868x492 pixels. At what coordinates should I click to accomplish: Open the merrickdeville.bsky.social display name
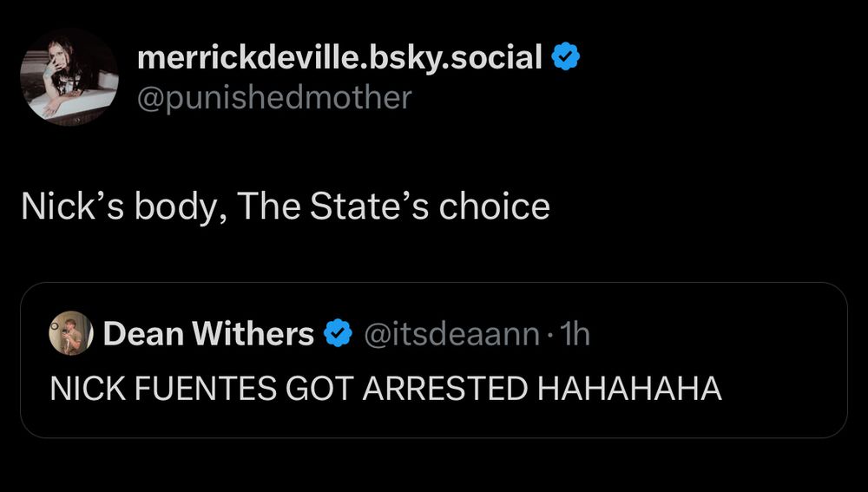coord(340,58)
